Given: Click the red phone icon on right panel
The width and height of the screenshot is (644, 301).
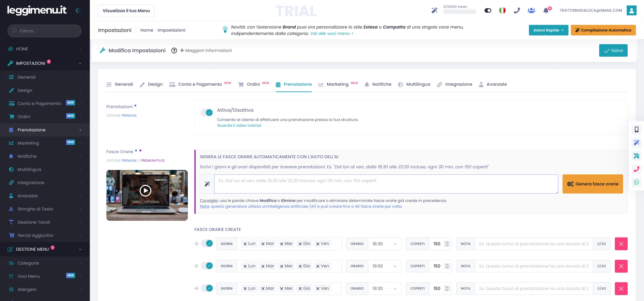Looking at the screenshot, I should [636, 169].
